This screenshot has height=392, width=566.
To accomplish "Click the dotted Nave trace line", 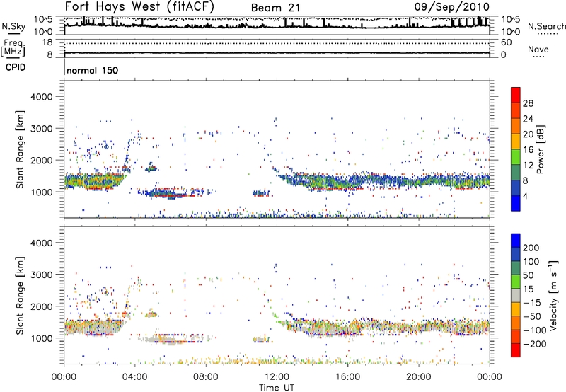I will (277, 43).
